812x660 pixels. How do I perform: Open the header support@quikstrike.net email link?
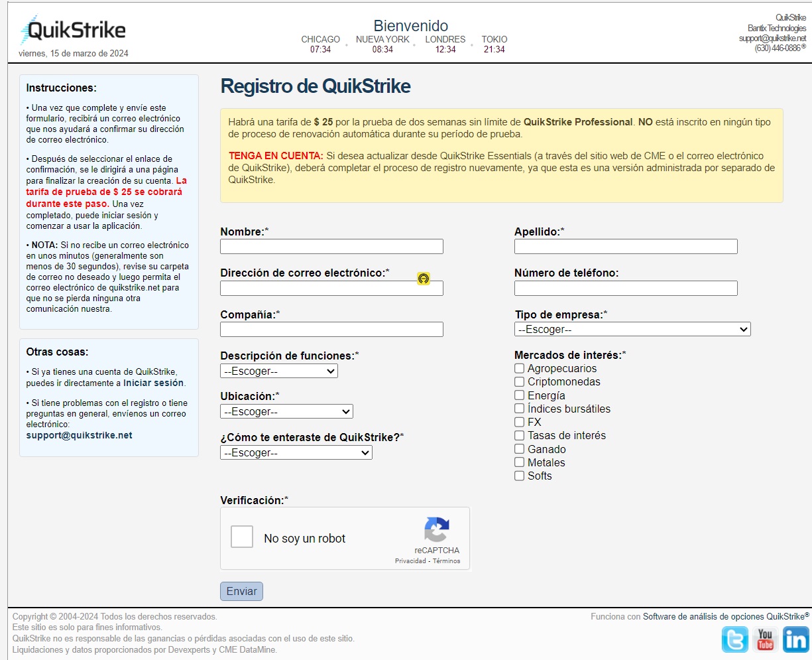tap(772, 38)
